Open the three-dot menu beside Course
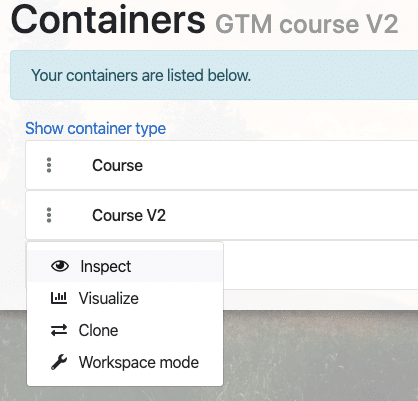The width and height of the screenshot is (418, 401). pyautogui.click(x=49, y=165)
